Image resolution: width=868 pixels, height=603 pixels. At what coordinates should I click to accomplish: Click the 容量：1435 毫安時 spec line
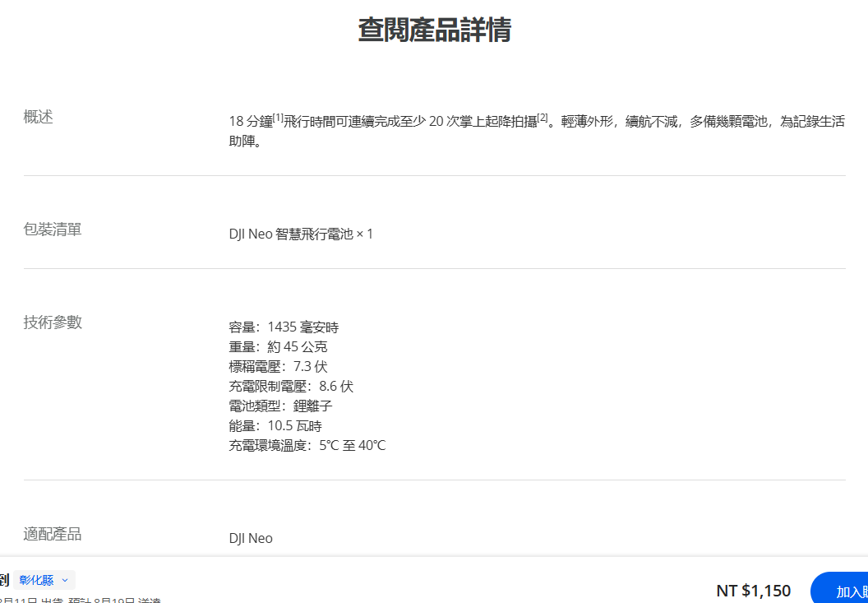[x=284, y=327]
